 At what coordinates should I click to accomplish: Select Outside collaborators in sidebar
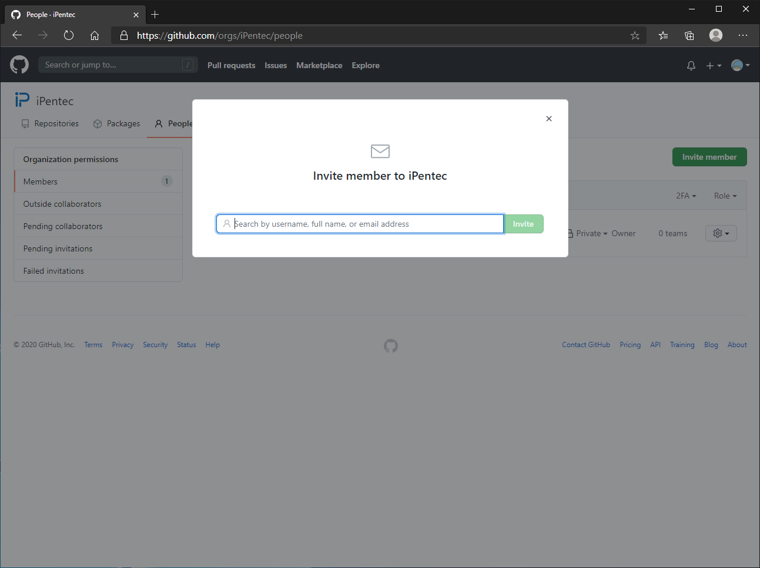tap(98, 204)
